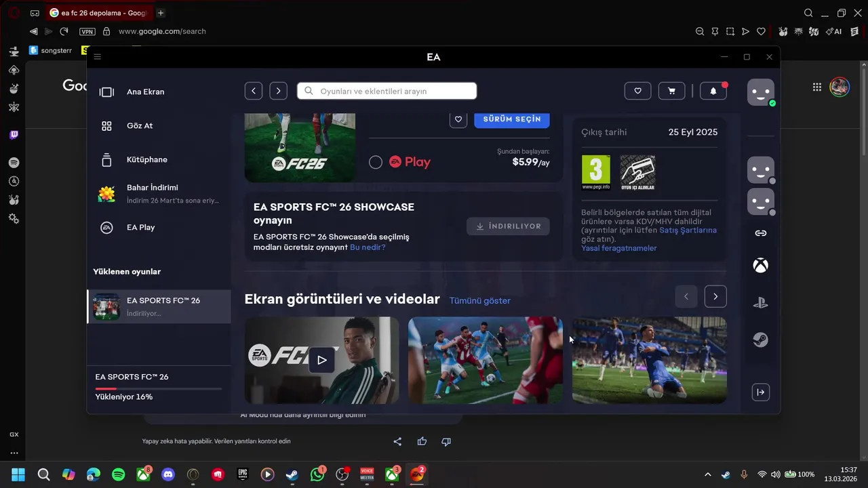Select the EA Play subscription radio button
The height and width of the screenshot is (488, 868).
click(376, 162)
